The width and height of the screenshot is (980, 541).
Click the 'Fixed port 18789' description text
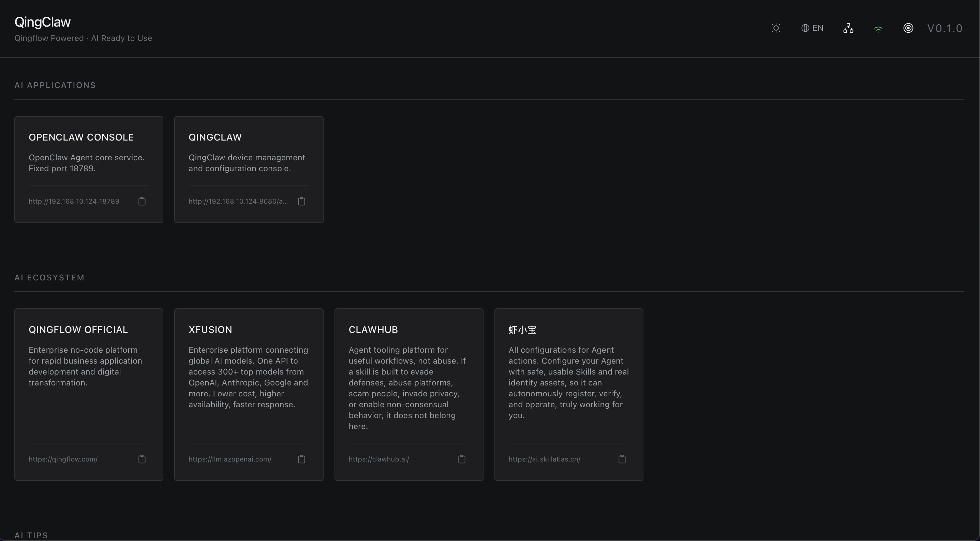(x=62, y=169)
